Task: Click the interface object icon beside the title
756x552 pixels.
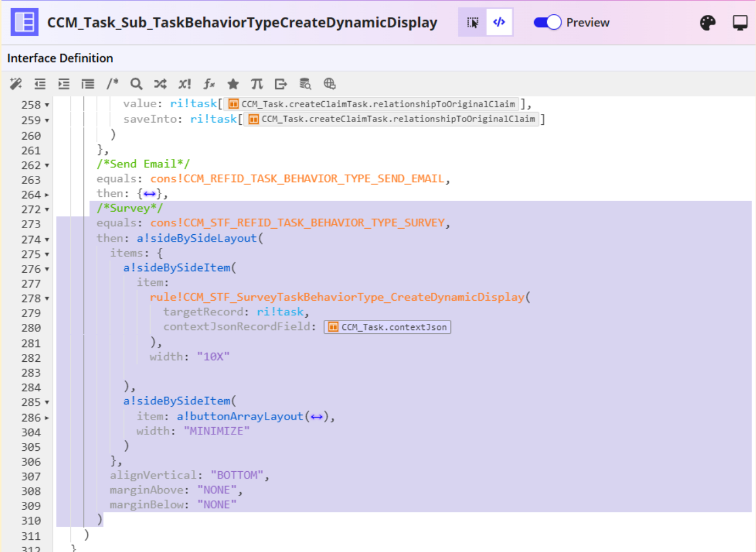Action: 25,22
